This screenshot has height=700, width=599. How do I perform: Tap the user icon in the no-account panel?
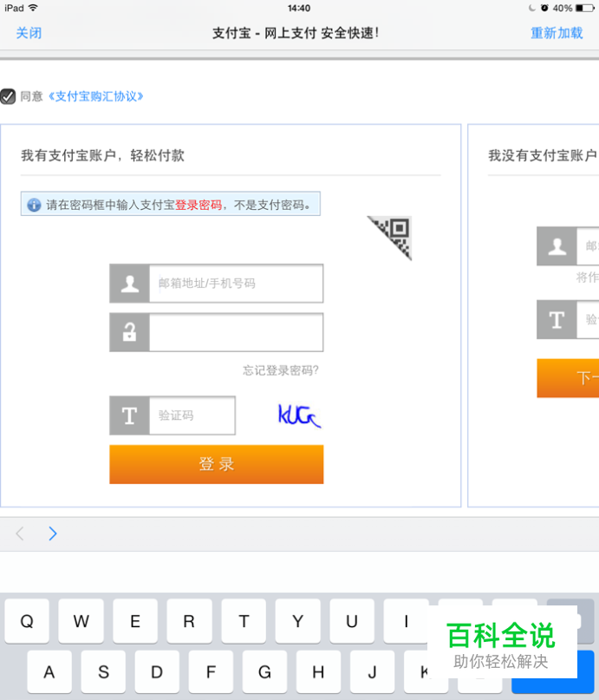pos(557,246)
